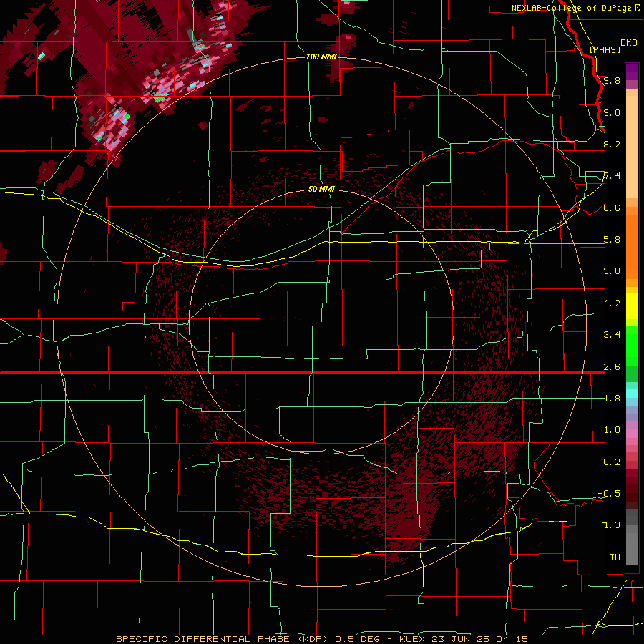
Task: Click the 6.6 color scale value
Action: 612,208
